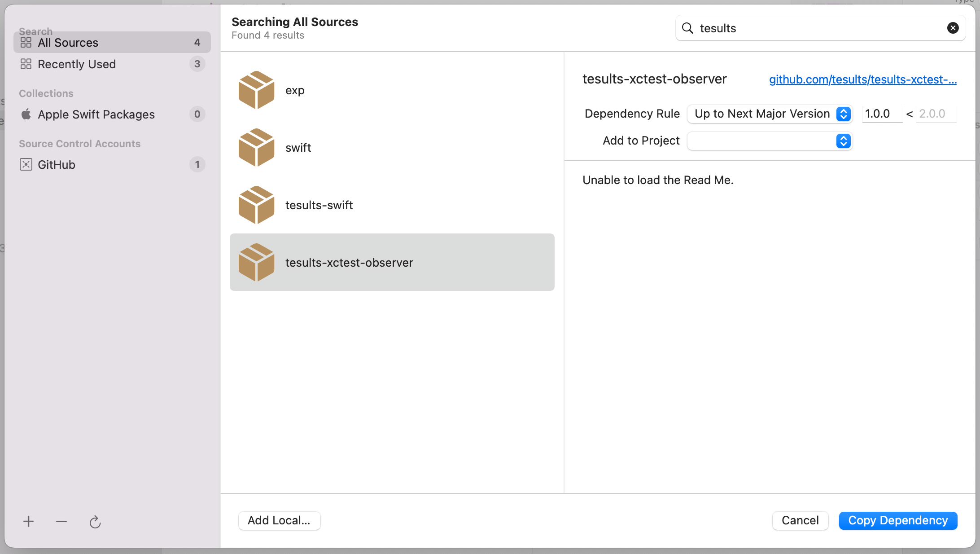Screen dimensions: 980x554
Task: Click the 'Unable to load the Read Me.' message
Action: coord(658,180)
